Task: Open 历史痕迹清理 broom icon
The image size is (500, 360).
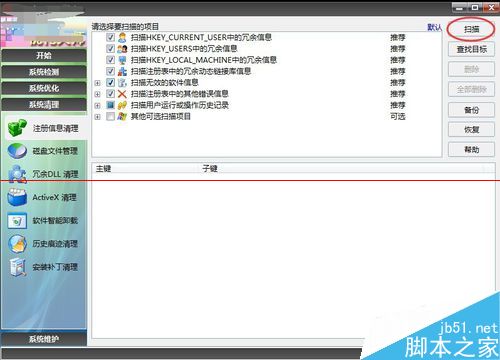Action: click(17, 244)
